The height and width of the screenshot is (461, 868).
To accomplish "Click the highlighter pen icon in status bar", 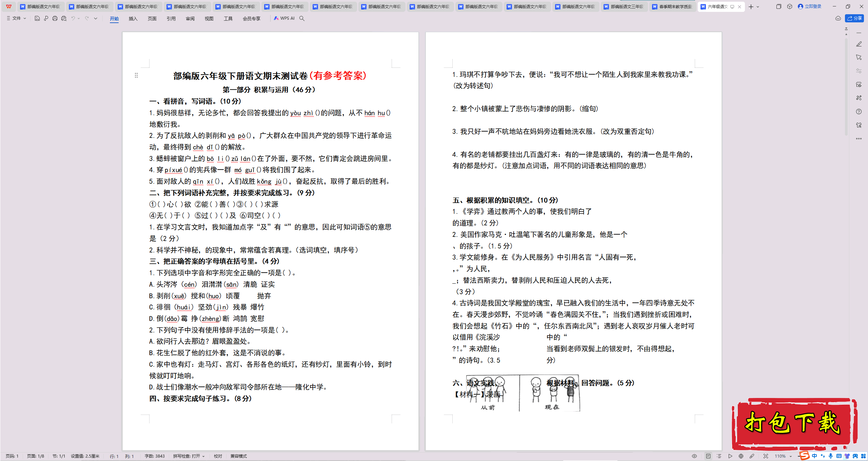I will coord(752,456).
